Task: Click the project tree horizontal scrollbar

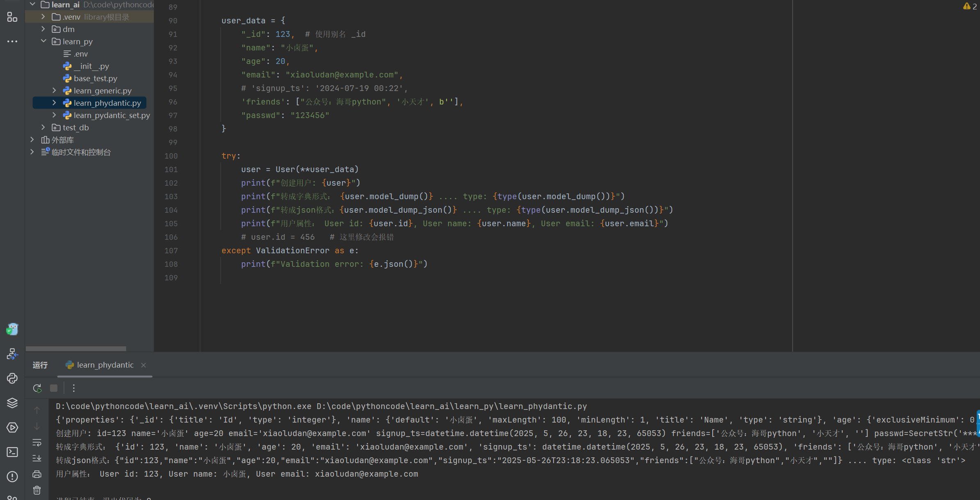Action: click(x=76, y=349)
